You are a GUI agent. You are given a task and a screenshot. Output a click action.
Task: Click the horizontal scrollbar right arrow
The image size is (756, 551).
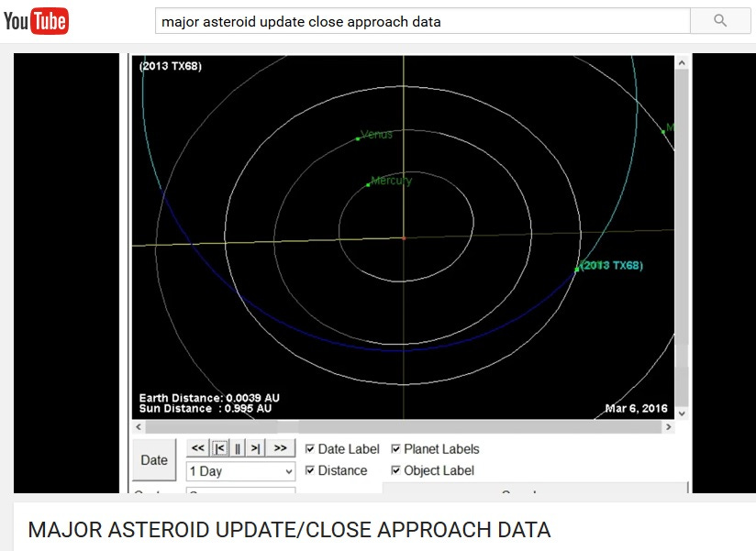coord(668,426)
